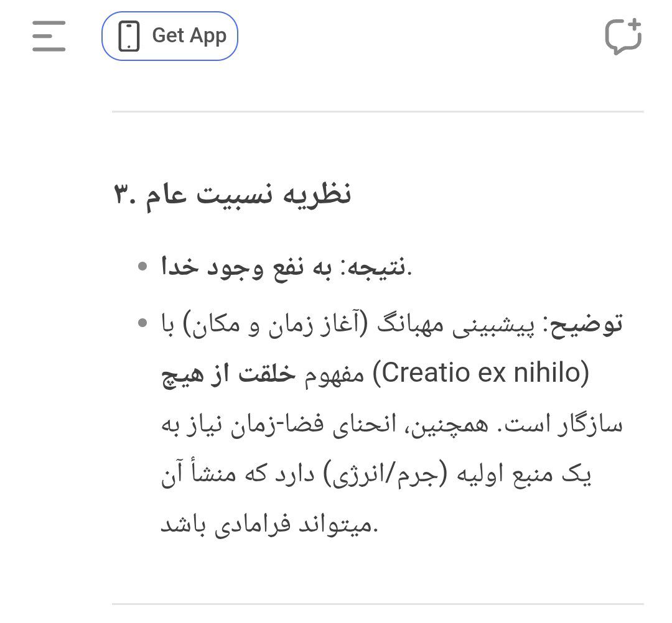672x623 pixels.
Task: Click the Get App button
Action: pos(170,36)
